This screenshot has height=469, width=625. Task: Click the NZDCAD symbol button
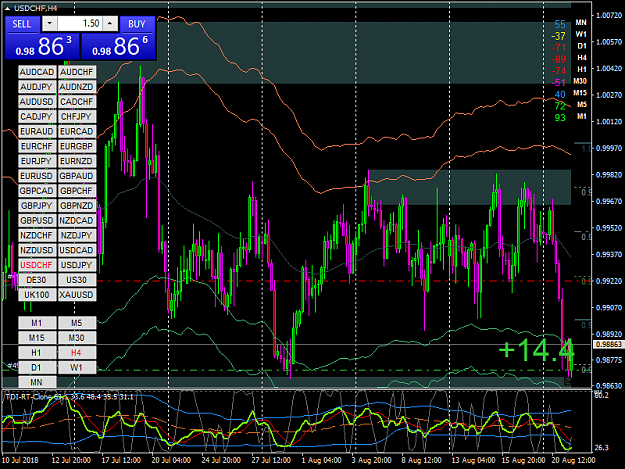point(77,220)
